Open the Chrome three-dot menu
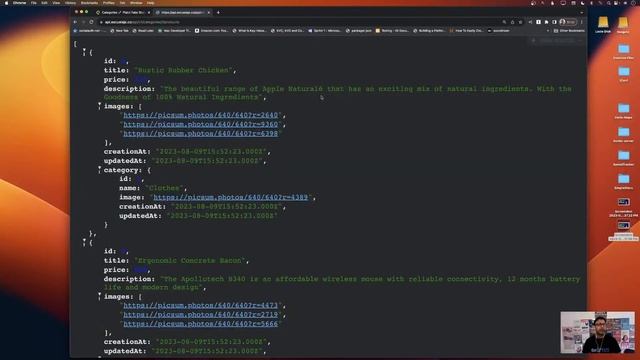 pyautogui.click(x=582, y=22)
